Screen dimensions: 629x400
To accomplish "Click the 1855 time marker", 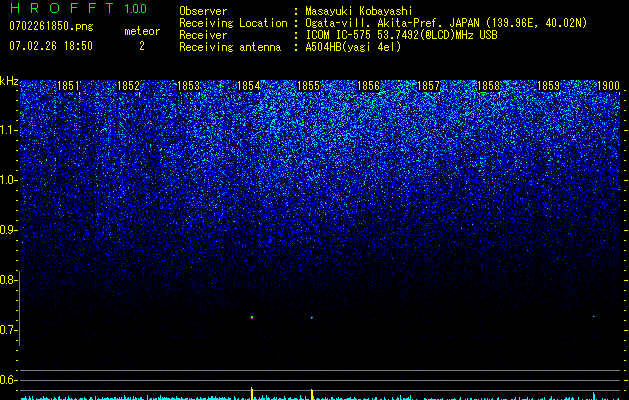I will pos(308,86).
